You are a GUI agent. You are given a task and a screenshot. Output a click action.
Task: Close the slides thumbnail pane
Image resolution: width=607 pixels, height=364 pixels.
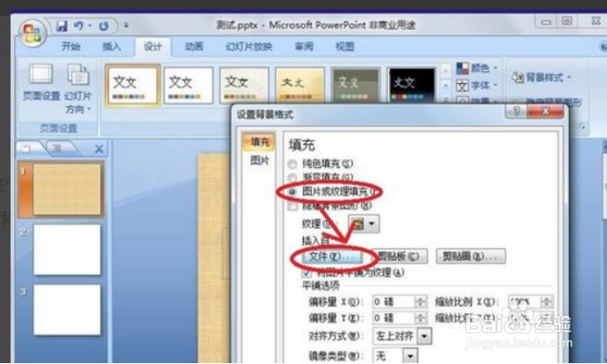99,148
